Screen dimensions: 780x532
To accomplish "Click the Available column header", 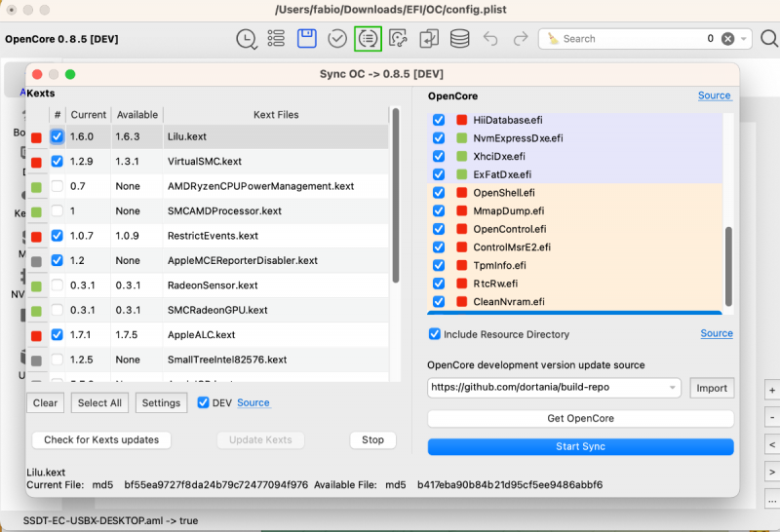I will pos(136,115).
